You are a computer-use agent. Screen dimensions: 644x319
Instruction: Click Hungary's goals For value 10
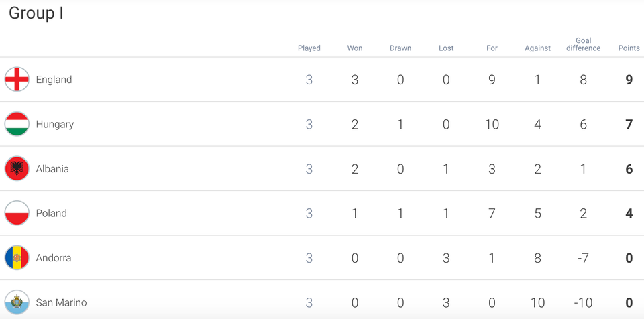coord(492,125)
